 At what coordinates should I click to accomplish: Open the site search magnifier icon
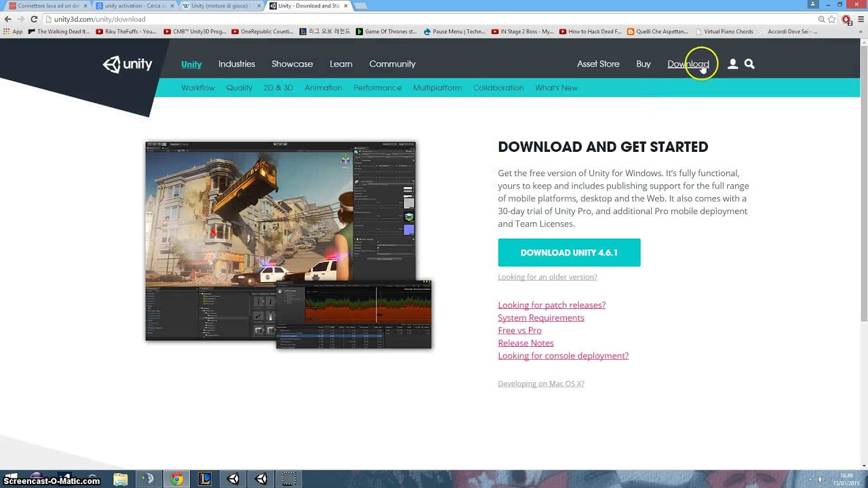pos(749,64)
